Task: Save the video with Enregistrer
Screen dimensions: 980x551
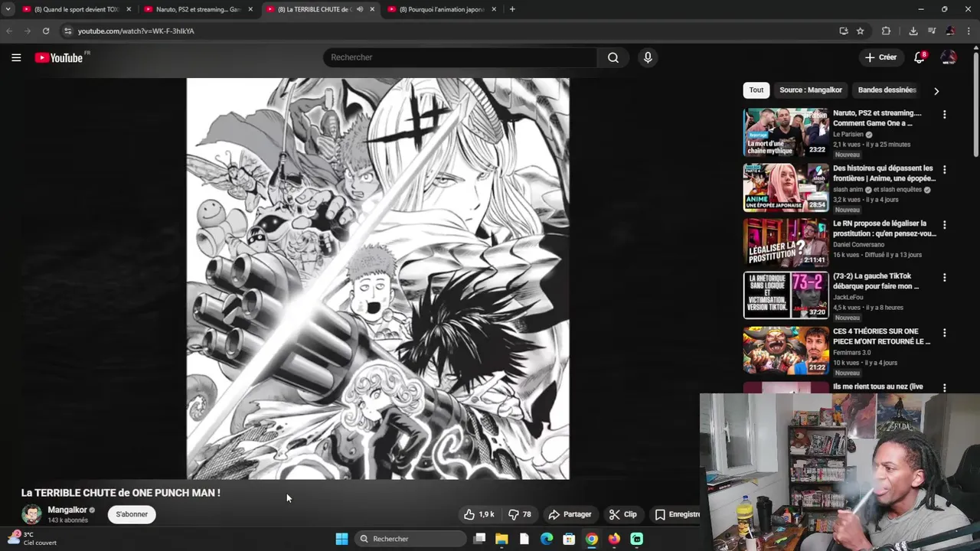Action: [677, 514]
